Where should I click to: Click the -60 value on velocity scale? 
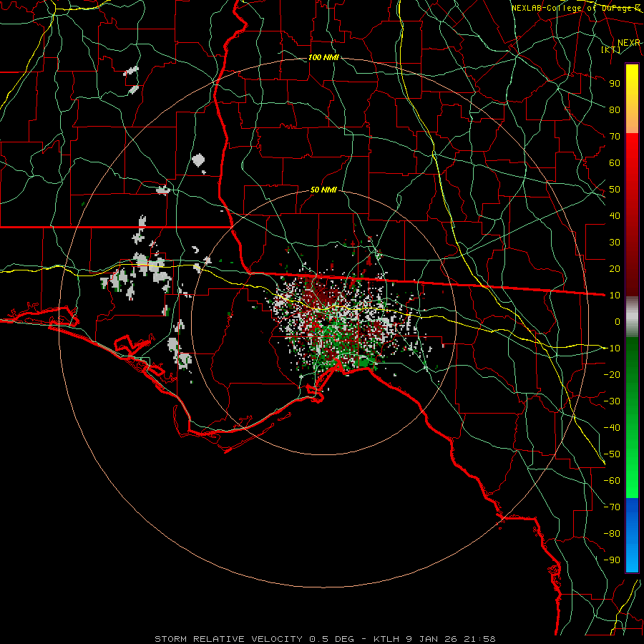click(x=612, y=481)
